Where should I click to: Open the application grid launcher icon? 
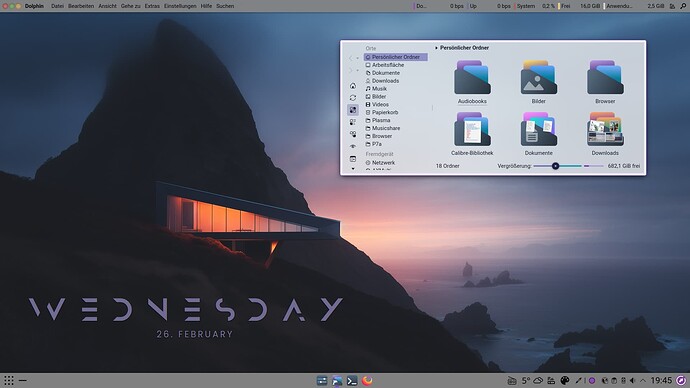point(9,381)
